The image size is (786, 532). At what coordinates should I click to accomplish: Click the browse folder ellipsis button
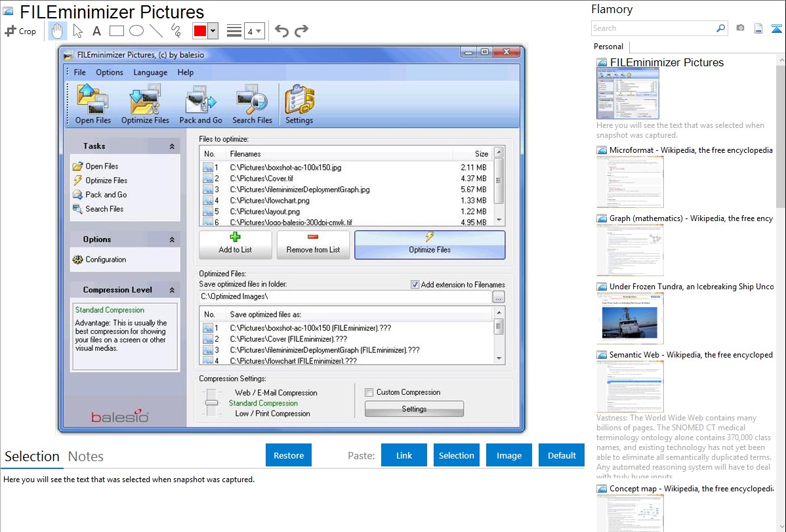click(498, 297)
